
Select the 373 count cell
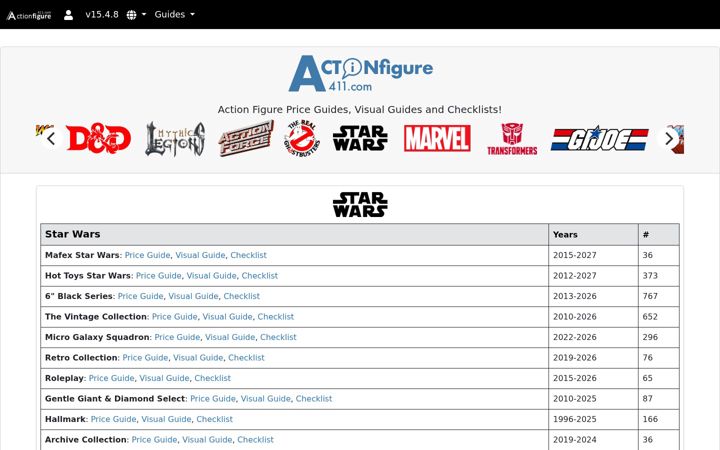659,276
